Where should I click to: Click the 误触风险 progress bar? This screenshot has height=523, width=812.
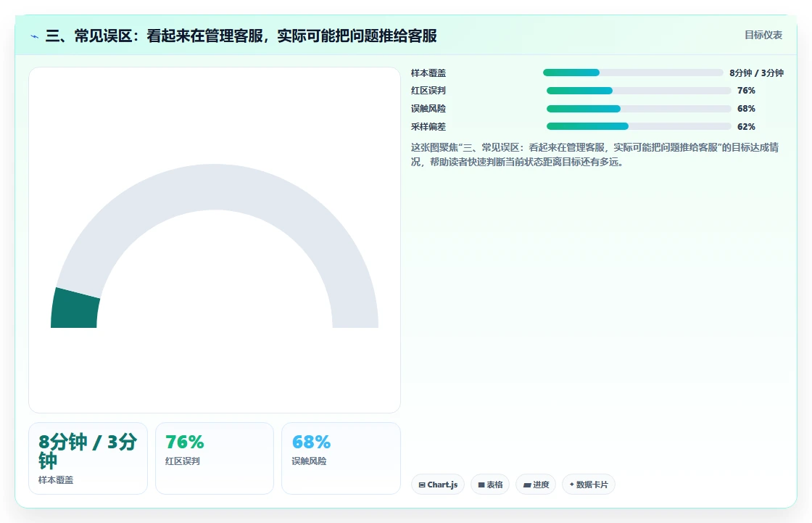pyautogui.click(x=639, y=109)
